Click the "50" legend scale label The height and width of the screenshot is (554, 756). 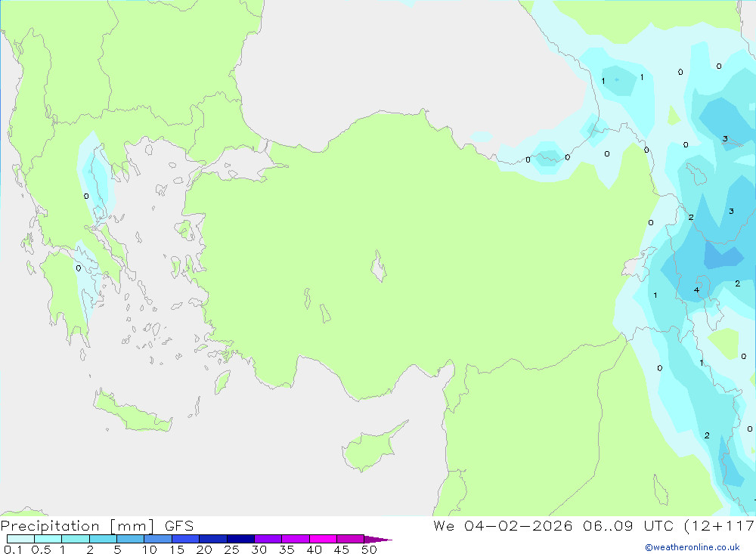click(369, 549)
